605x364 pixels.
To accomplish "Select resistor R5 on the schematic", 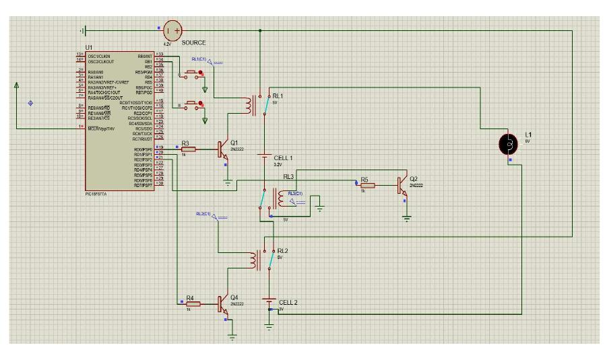I will tap(367, 185).
